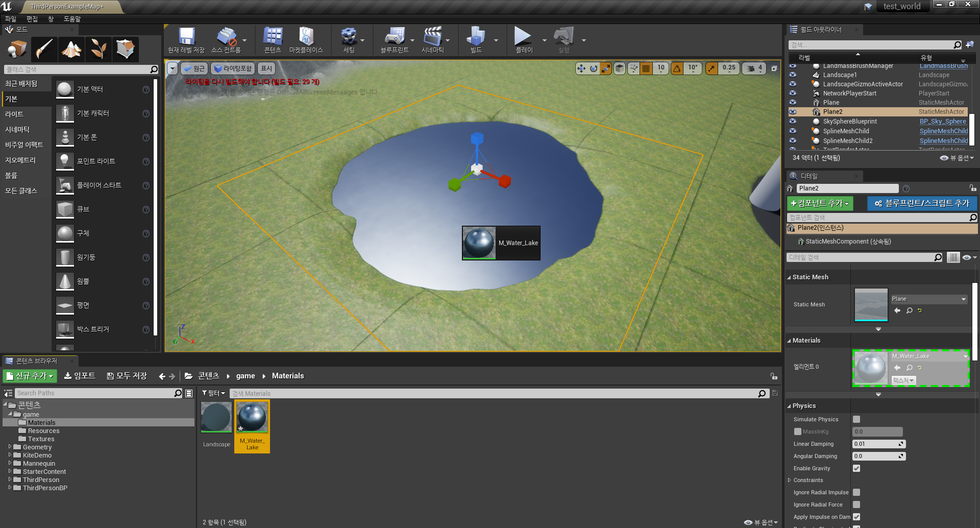Collapse the Physics section
Viewport: 980px width, 528px height.
point(789,406)
